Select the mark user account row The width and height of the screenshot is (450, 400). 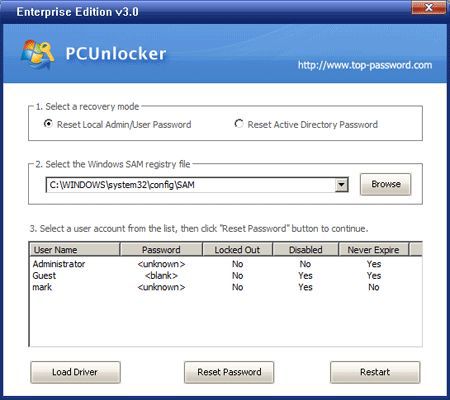[x=226, y=287]
